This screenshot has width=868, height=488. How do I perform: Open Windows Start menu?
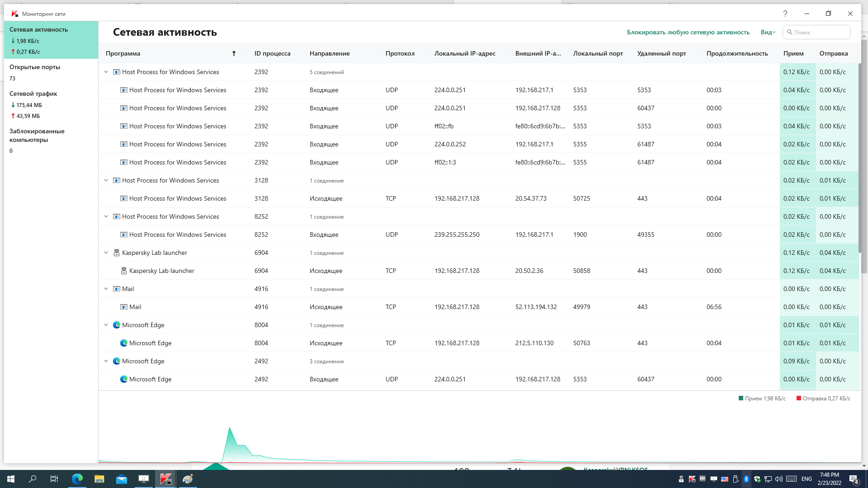coord(11,479)
